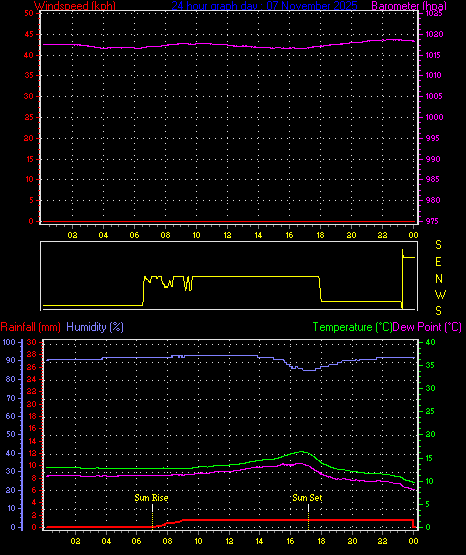Click barometer axis value '1015'
466x555 pixels.
(x=433, y=55)
